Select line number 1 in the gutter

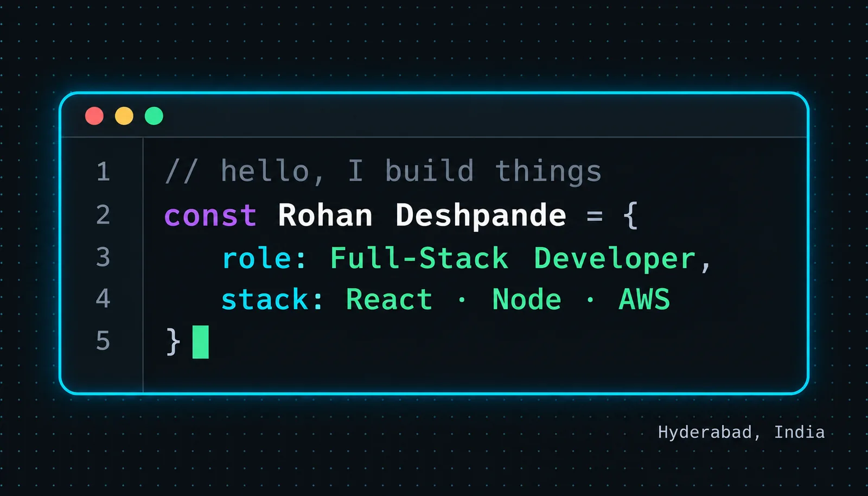click(x=103, y=171)
